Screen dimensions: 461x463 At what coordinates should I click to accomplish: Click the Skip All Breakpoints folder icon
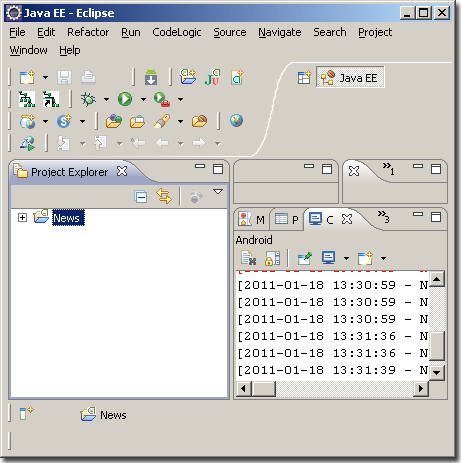tap(199, 121)
